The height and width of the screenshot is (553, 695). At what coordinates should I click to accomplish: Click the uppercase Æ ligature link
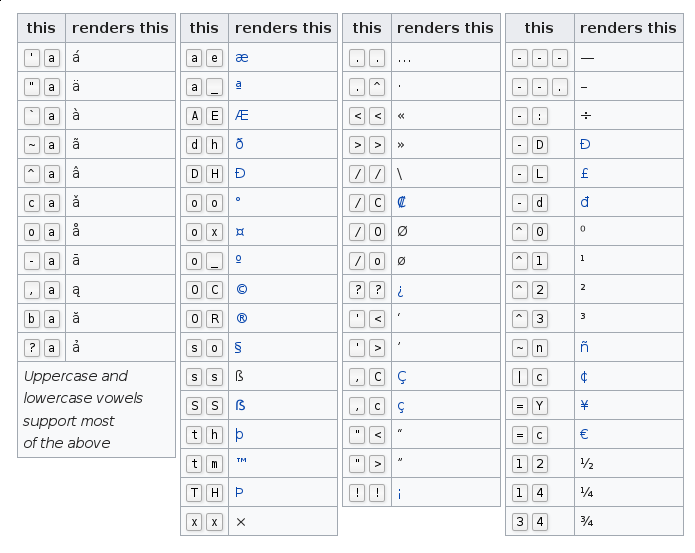(241, 115)
